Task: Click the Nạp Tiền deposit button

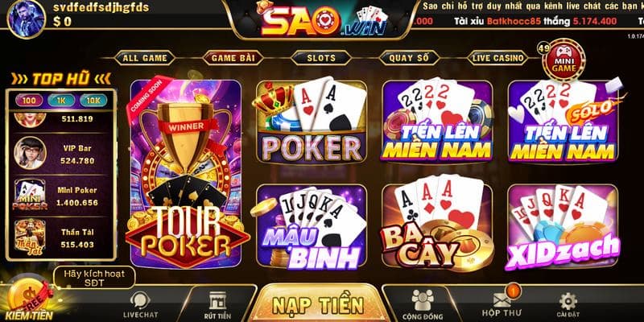Action: (x=318, y=304)
